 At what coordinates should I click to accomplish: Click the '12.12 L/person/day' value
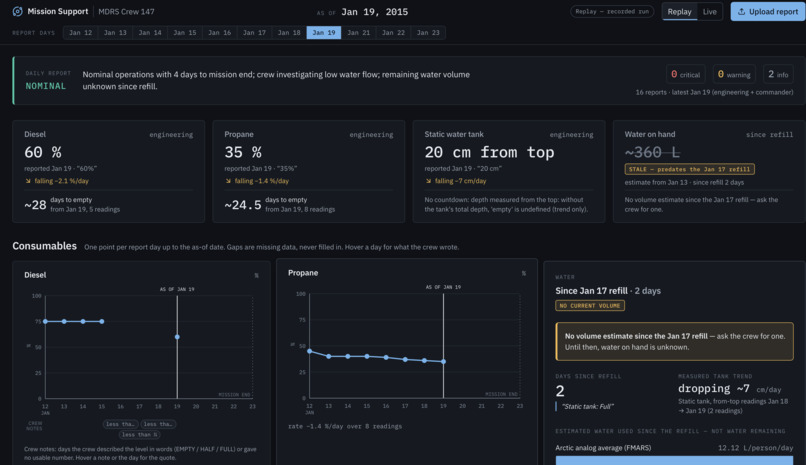click(755, 448)
